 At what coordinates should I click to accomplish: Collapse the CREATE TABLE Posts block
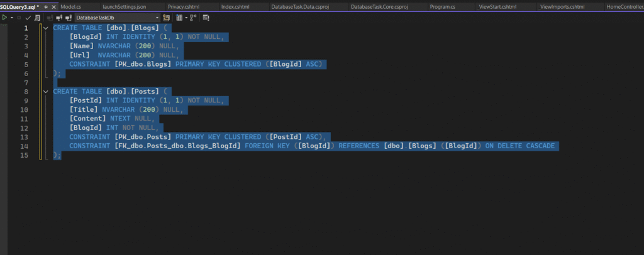[x=46, y=91]
